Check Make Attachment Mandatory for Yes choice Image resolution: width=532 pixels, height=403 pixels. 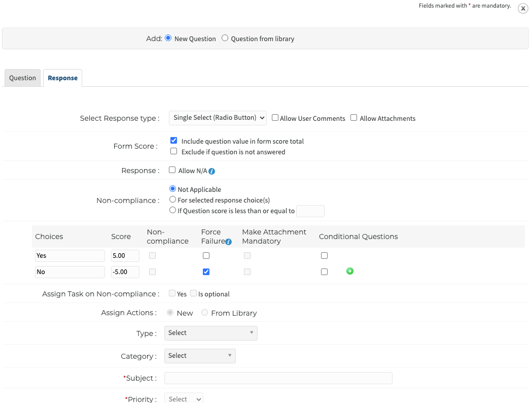pyautogui.click(x=247, y=256)
